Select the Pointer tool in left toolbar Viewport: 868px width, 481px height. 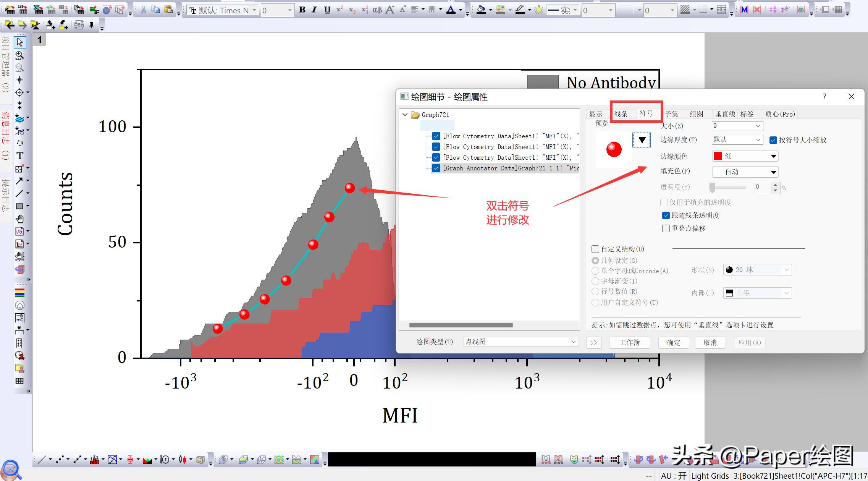(20, 42)
